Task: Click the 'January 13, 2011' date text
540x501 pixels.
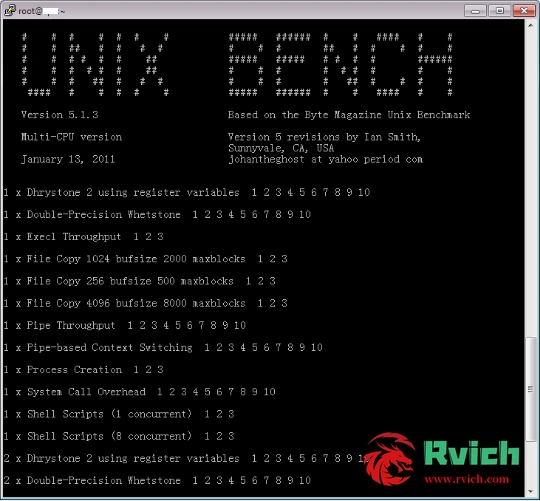Action: pos(68,159)
